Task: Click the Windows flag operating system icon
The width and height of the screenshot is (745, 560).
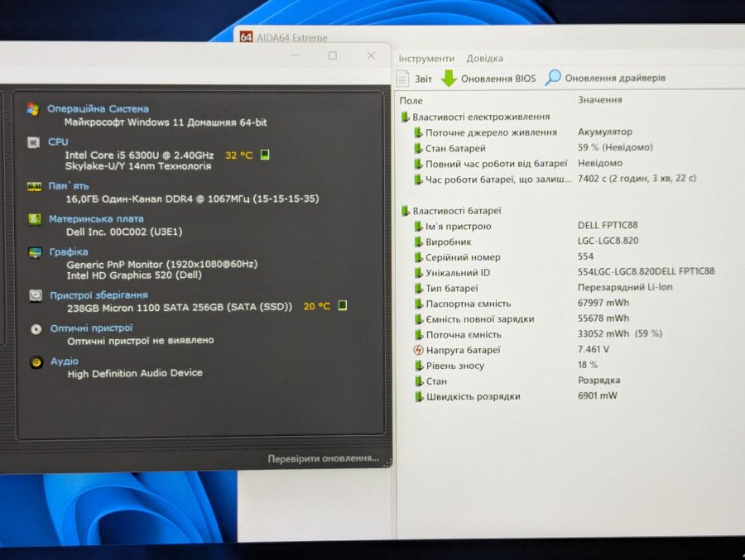Action: pyautogui.click(x=33, y=108)
